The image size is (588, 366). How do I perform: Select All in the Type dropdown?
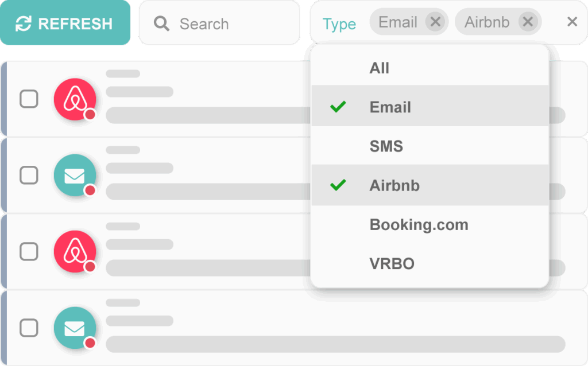(430, 68)
